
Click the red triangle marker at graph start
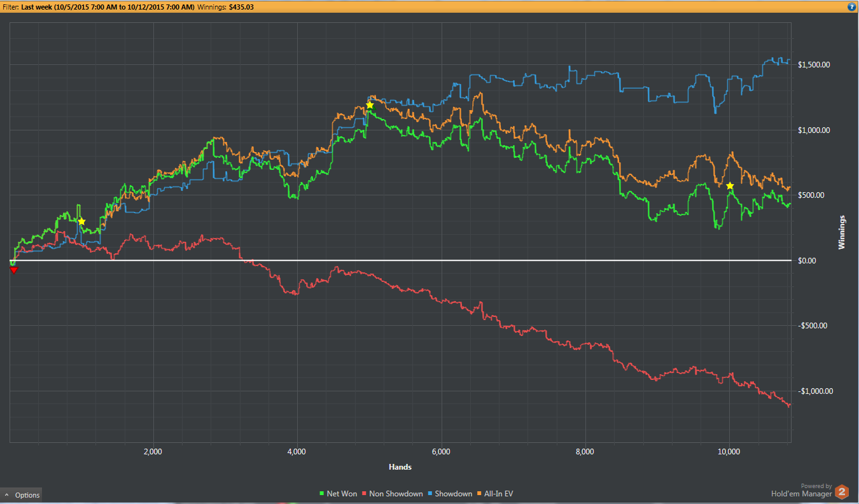pos(14,270)
